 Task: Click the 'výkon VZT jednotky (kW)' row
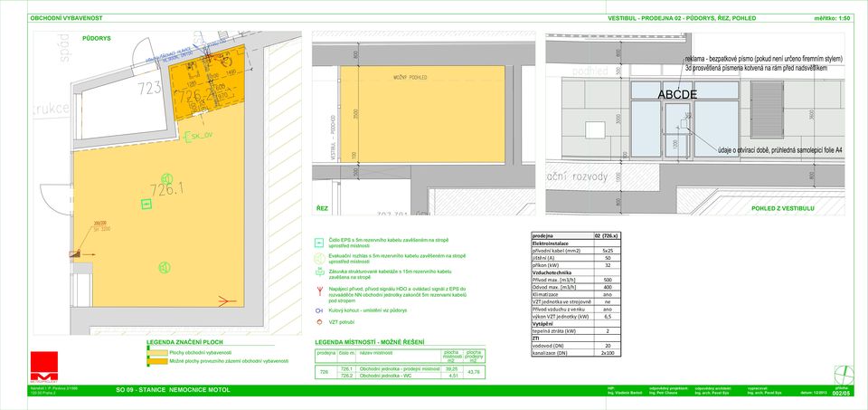pyautogui.click(x=576, y=316)
